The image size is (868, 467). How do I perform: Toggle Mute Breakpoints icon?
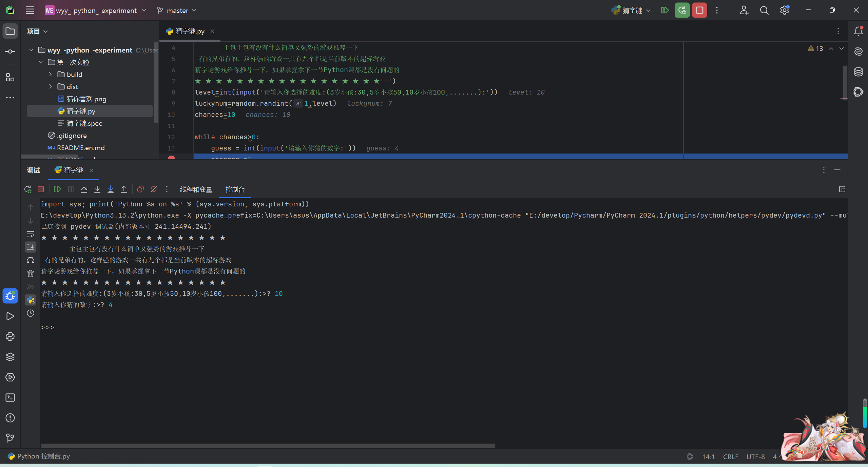point(154,189)
